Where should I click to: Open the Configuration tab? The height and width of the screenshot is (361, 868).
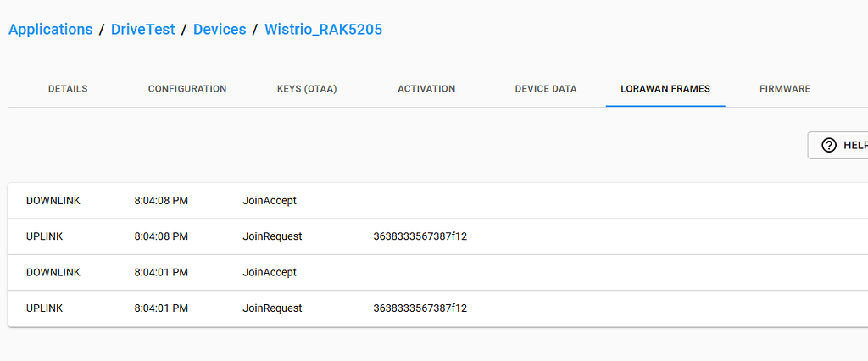[x=187, y=89]
